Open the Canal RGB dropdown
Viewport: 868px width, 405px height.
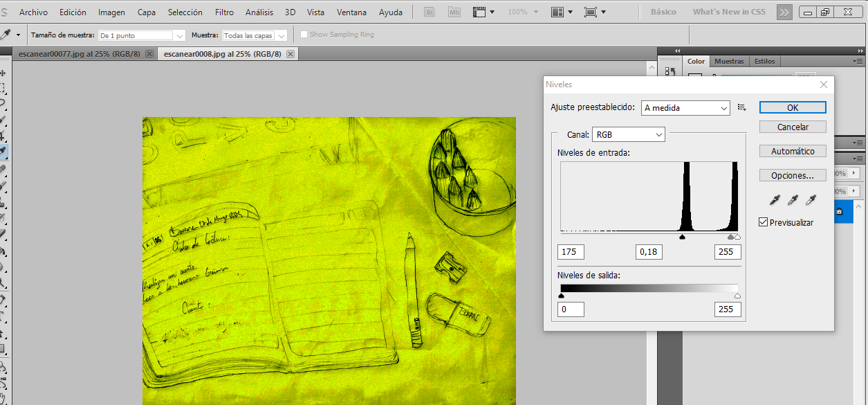[x=629, y=134]
